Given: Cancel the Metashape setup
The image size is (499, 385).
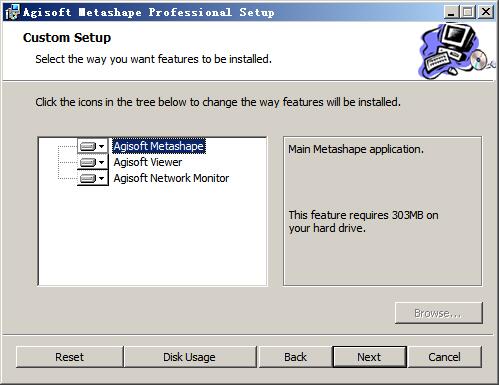Looking at the screenshot, I should (x=445, y=357).
